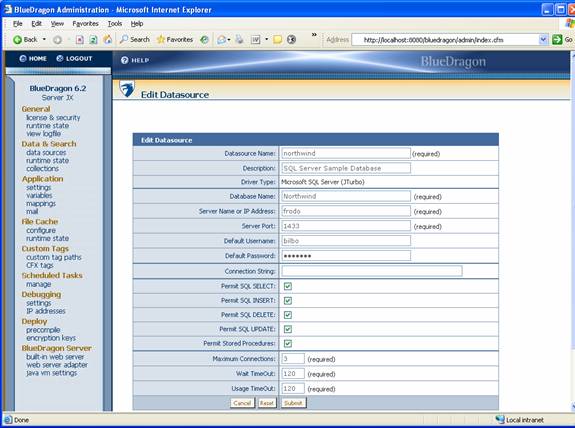The width and height of the screenshot is (575, 428).
Task: Open the Tools menu
Action: point(115,23)
